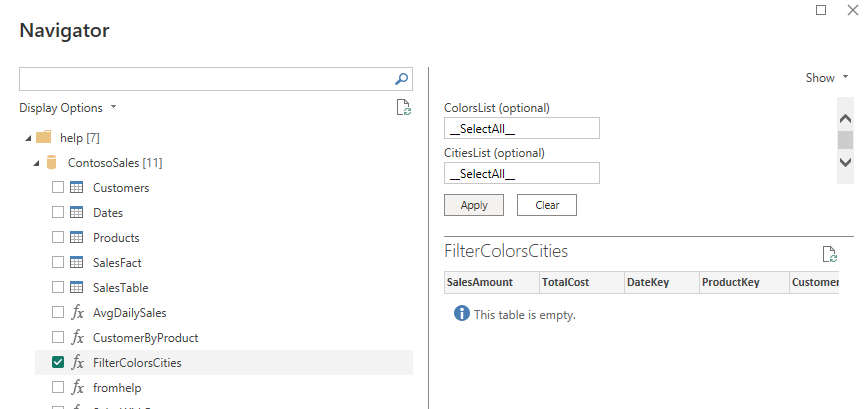Click the ColorsList input field
Image resolution: width=864 pixels, height=409 pixels.
coord(521,128)
